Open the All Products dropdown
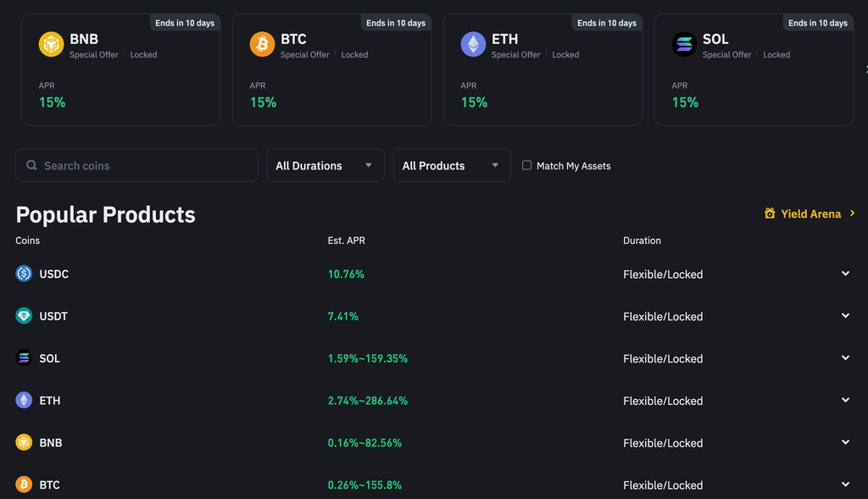 tap(452, 165)
